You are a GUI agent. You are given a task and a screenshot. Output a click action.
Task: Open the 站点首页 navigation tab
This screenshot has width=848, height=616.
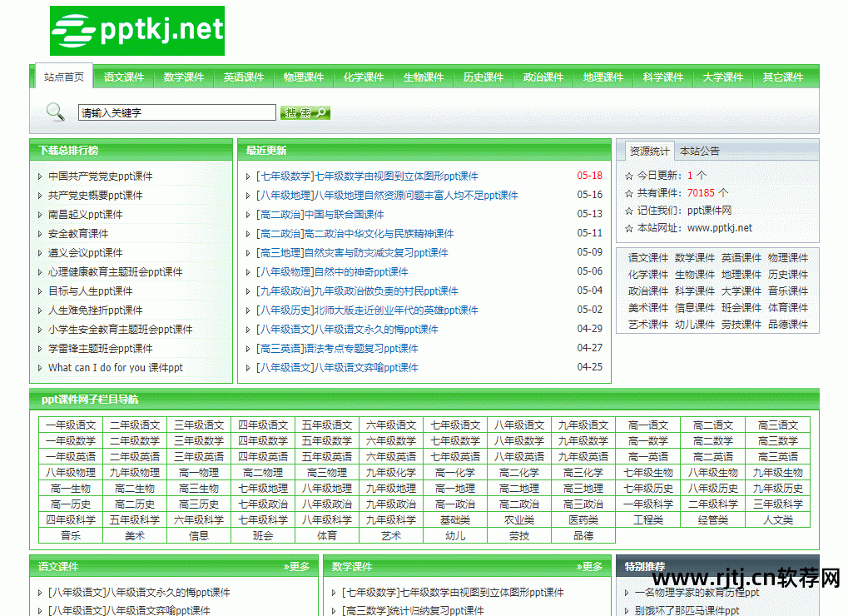tap(64, 77)
